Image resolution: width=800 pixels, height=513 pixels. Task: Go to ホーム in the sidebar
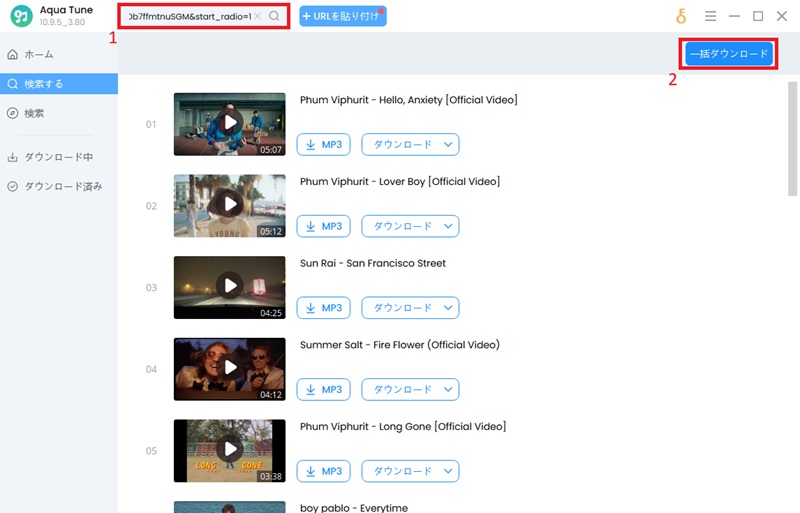[x=59, y=54]
